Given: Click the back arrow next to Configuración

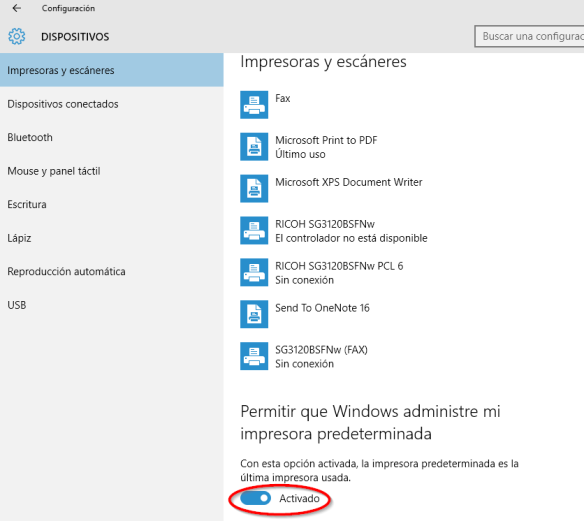Looking at the screenshot, I should pyautogui.click(x=16, y=8).
